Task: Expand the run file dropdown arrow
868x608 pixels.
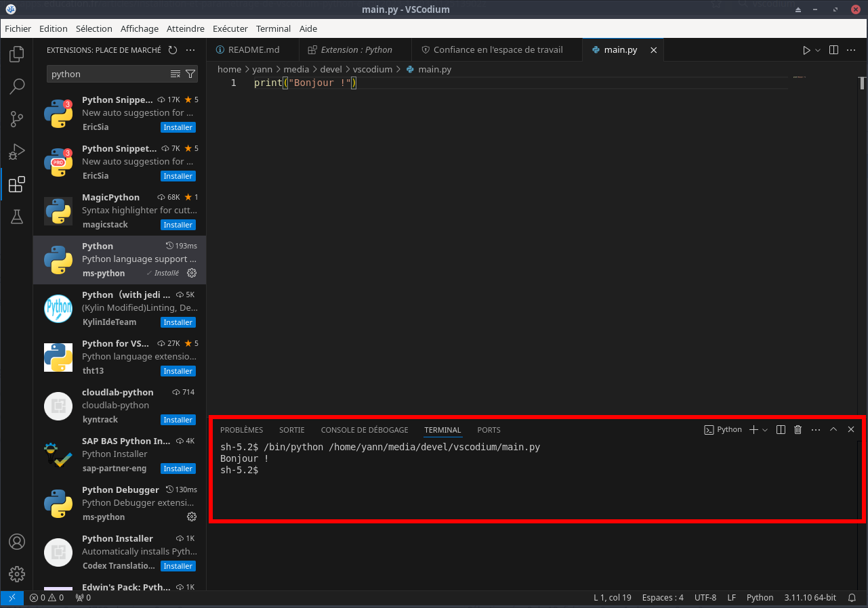Action: tap(818, 50)
